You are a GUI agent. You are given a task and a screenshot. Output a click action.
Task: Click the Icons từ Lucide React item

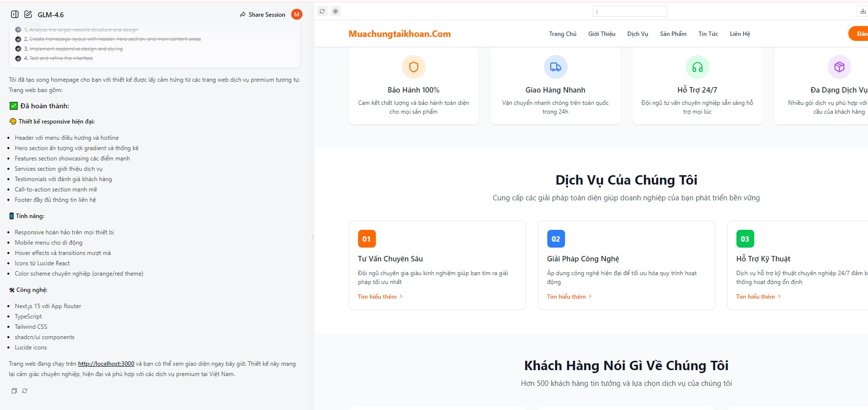pyautogui.click(x=42, y=263)
